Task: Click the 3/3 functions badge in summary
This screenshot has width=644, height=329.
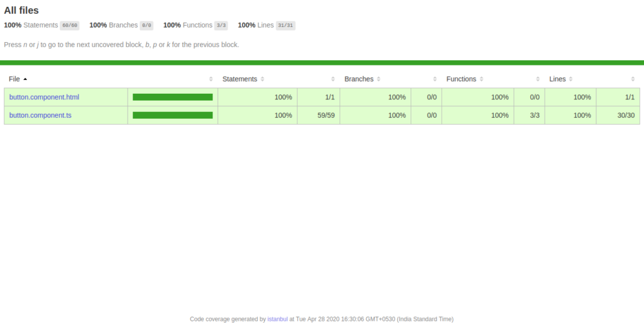Action: tap(221, 25)
